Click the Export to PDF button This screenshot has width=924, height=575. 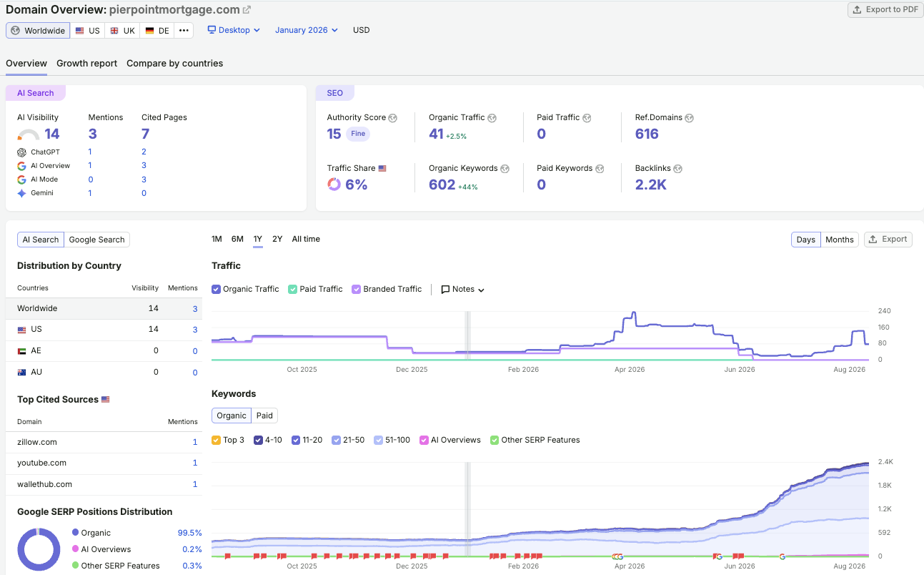885,9
